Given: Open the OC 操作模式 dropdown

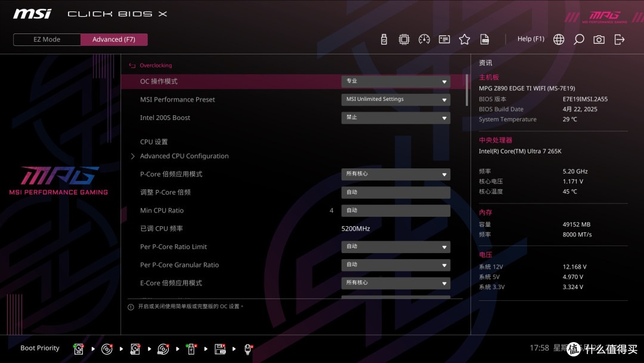Looking at the screenshot, I should (x=395, y=81).
